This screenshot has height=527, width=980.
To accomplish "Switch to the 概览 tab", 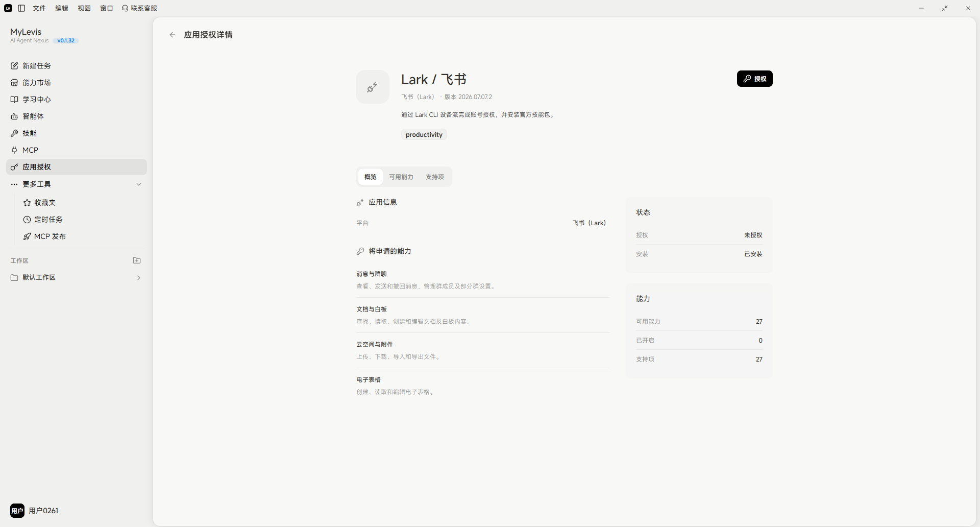I will tap(371, 177).
